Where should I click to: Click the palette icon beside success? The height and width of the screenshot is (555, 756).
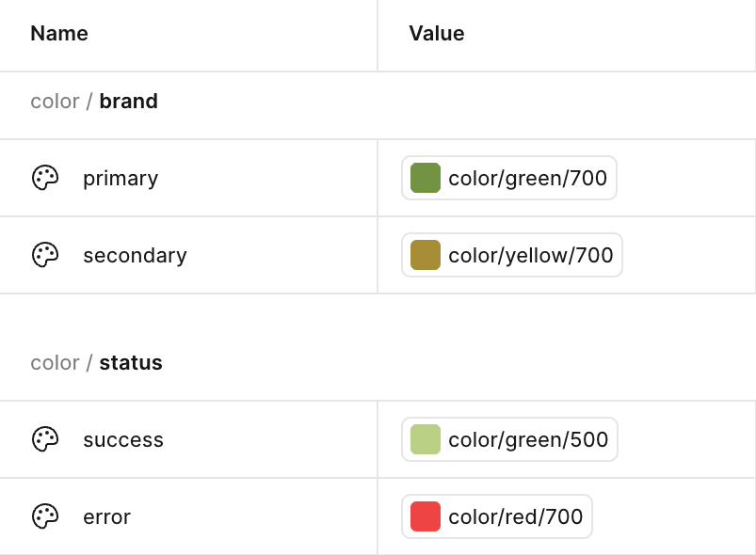tap(44, 439)
